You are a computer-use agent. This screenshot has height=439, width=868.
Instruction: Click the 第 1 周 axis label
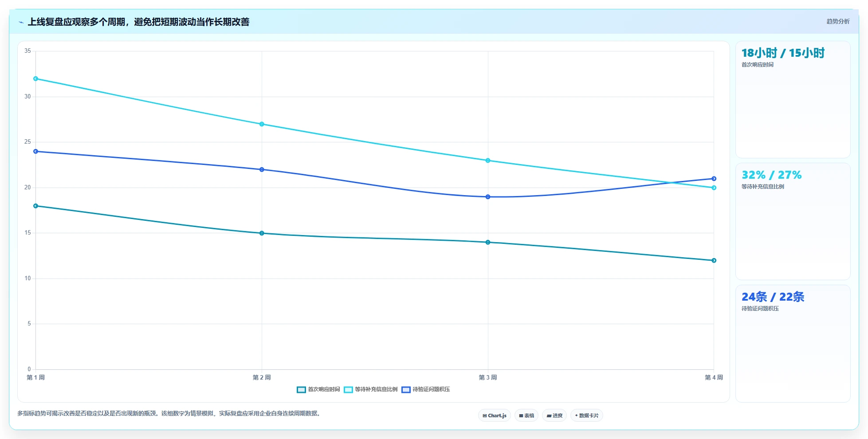[36, 378]
